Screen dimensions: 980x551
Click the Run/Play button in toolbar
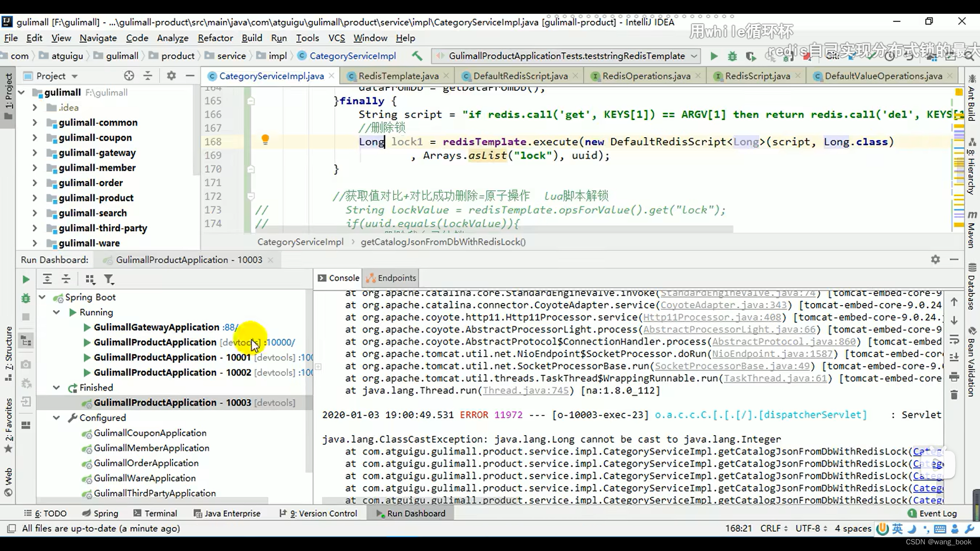point(713,56)
